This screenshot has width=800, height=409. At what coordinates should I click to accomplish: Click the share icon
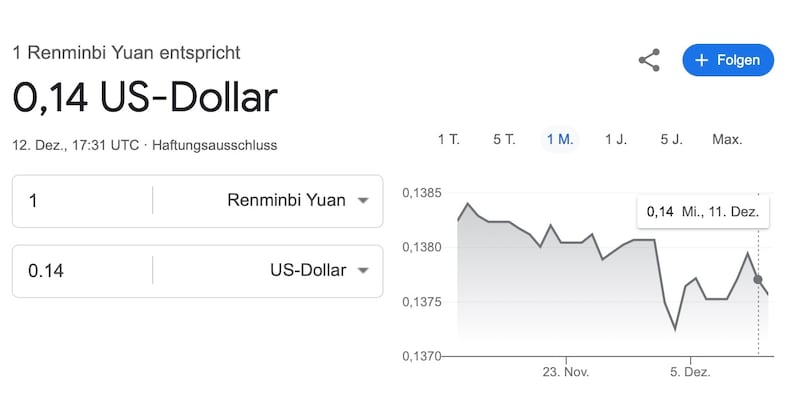click(x=649, y=60)
